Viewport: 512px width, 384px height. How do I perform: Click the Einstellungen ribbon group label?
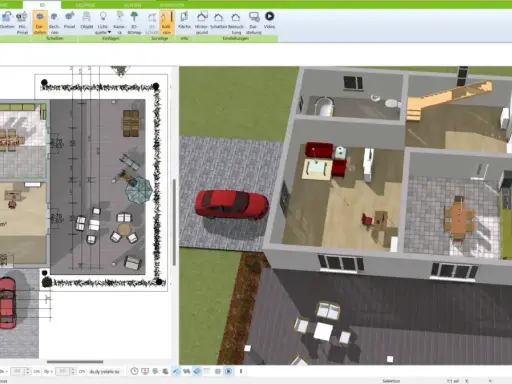point(236,38)
